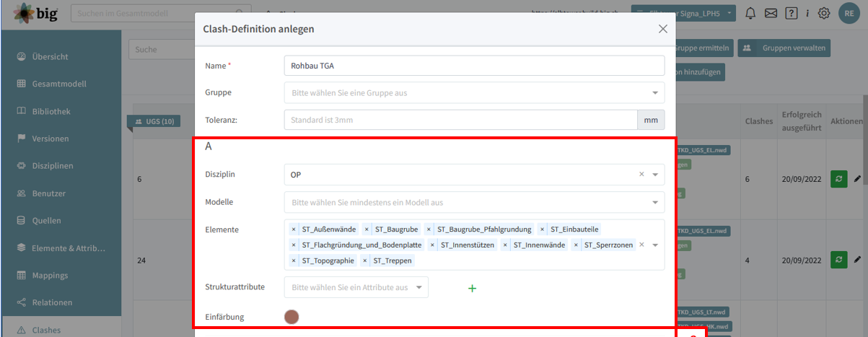The height and width of the screenshot is (337, 868).
Task: Open Elemente & Attribute in sidebar
Action: coord(61,248)
